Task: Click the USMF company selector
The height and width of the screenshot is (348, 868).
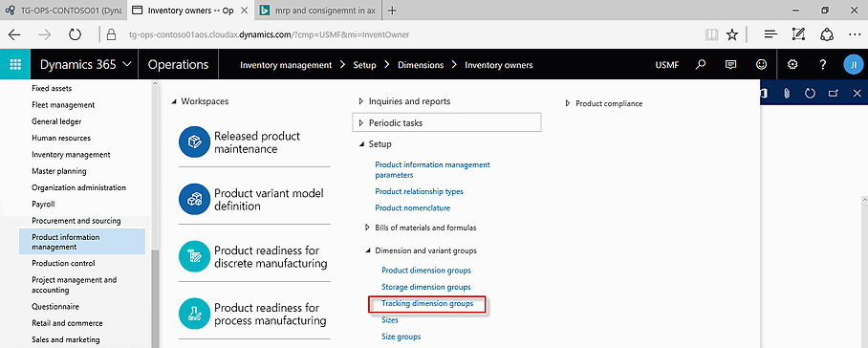Action: [667, 65]
